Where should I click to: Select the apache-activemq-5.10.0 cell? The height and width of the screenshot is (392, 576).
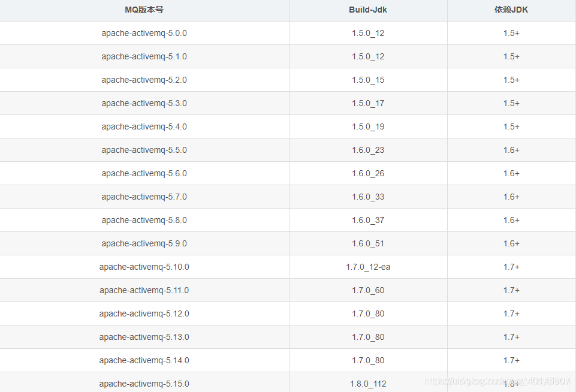pyautogui.click(x=144, y=267)
